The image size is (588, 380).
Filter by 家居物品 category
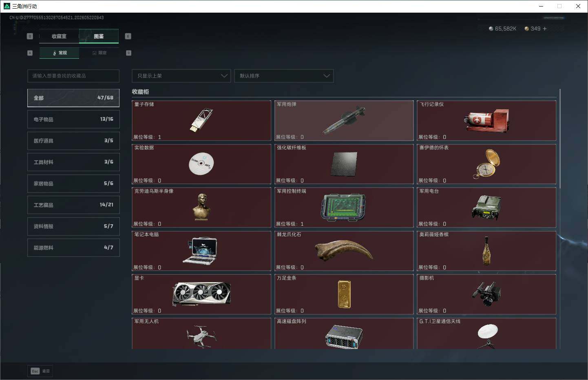click(73, 183)
